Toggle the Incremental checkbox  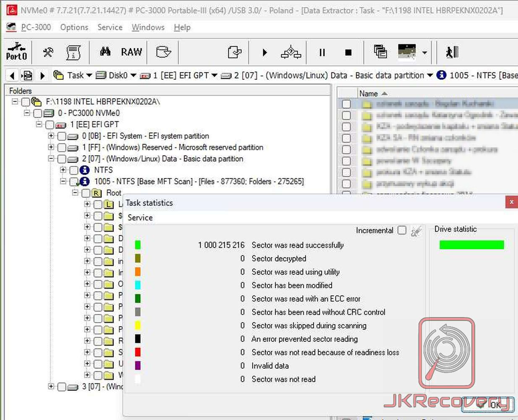402,230
